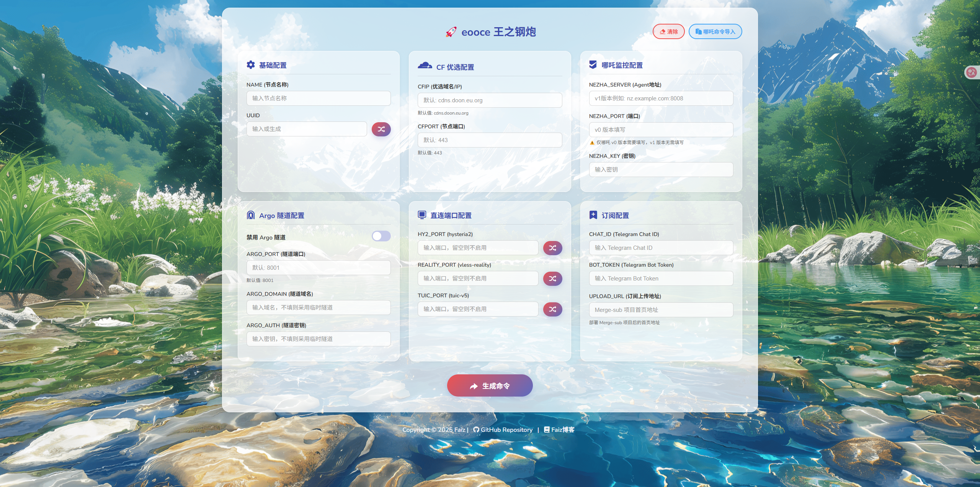Select the NEZHA_SERVER address input
Image resolution: width=980 pixels, height=487 pixels.
tap(661, 98)
